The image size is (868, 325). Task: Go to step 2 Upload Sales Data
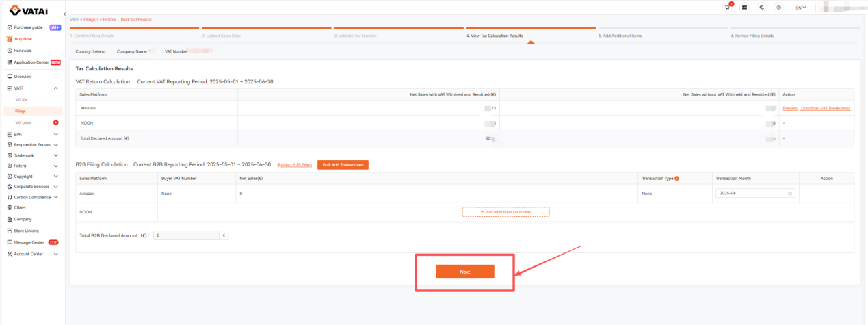[x=222, y=36]
